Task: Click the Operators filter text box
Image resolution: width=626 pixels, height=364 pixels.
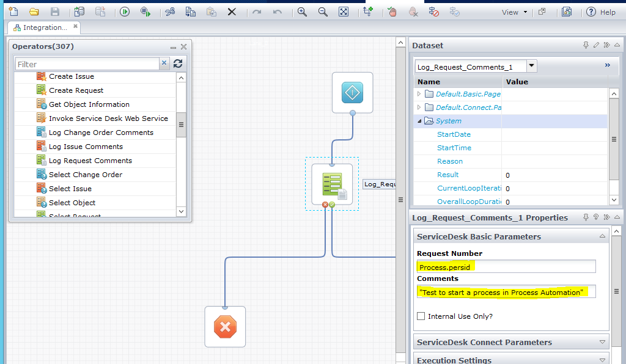Action: click(87, 64)
